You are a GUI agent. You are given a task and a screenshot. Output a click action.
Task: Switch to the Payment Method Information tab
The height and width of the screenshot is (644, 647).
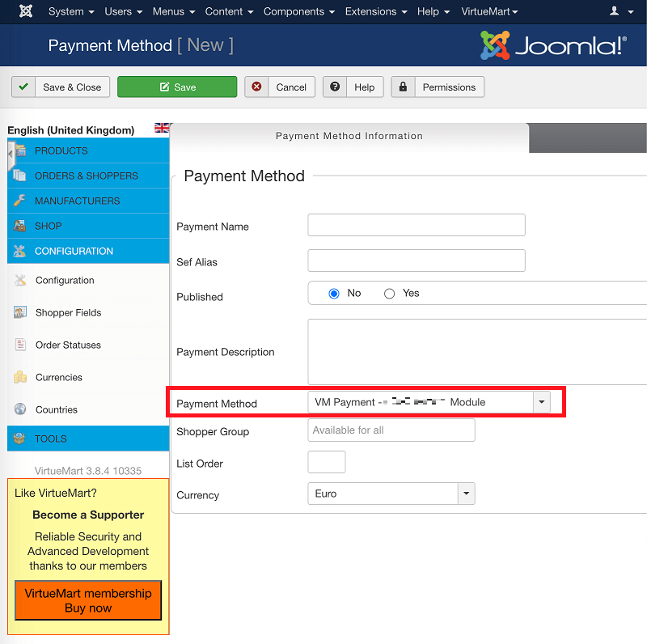point(349,135)
